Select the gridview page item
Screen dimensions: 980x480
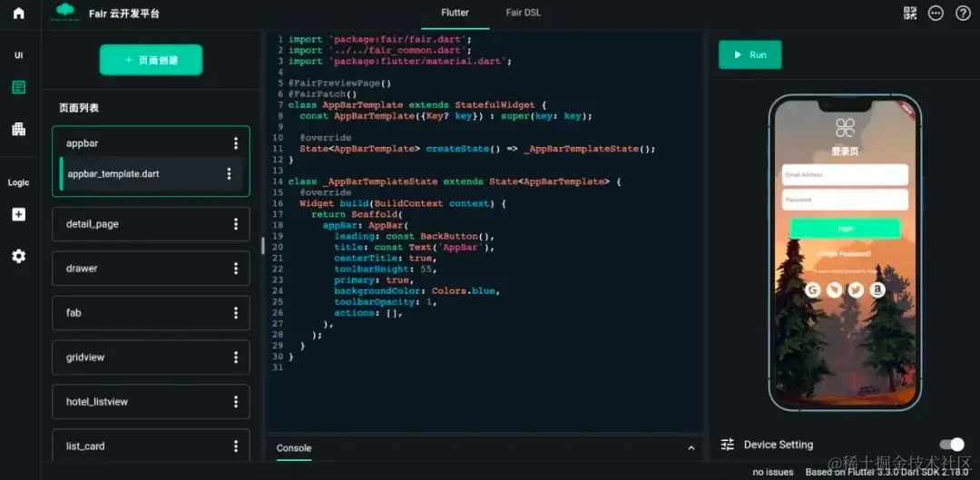click(151, 358)
